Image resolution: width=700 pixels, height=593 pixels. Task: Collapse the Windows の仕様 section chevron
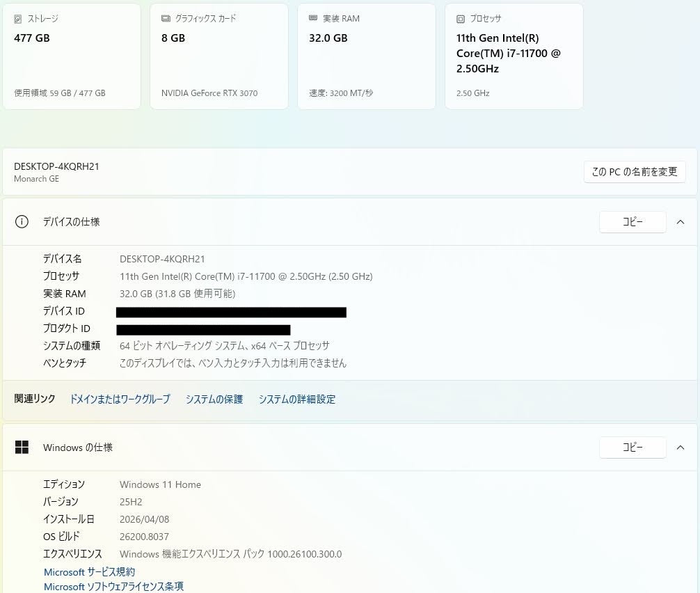click(681, 448)
